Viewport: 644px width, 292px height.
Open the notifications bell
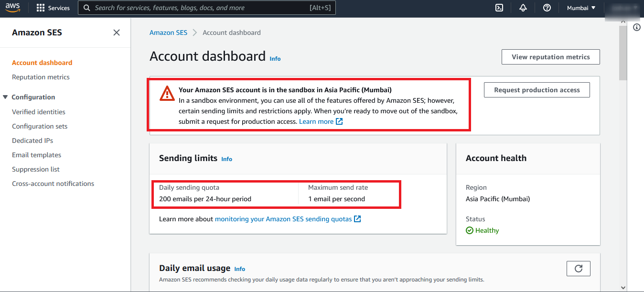click(x=523, y=8)
